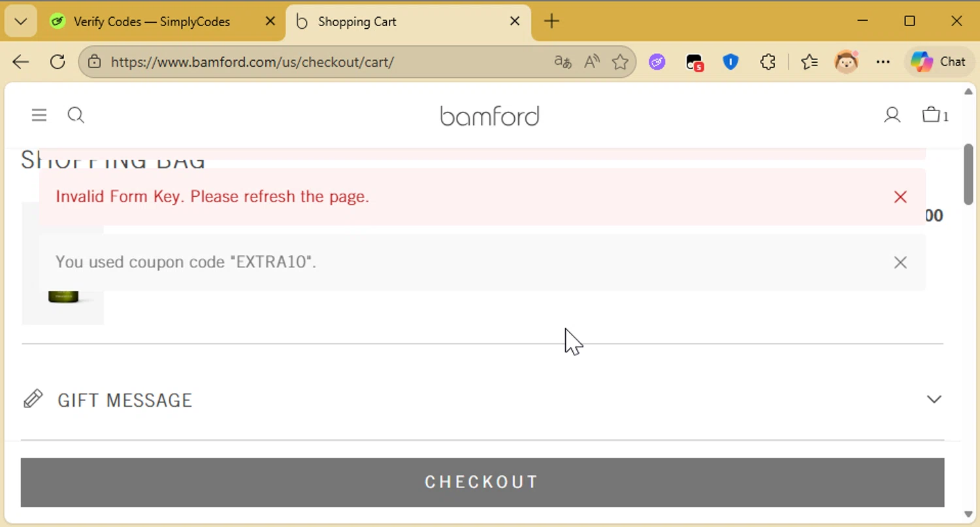980x527 pixels.
Task: Close the Shopping Cart tab
Action: click(x=515, y=22)
